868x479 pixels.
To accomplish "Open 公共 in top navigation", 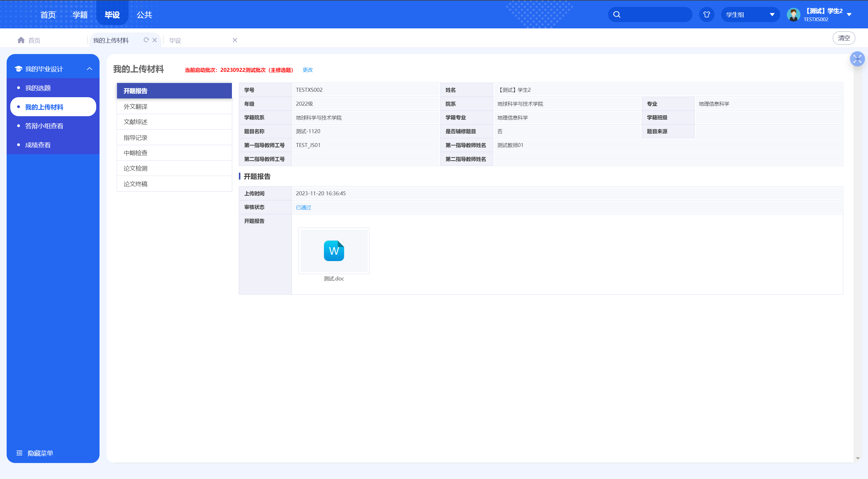I will coord(144,14).
